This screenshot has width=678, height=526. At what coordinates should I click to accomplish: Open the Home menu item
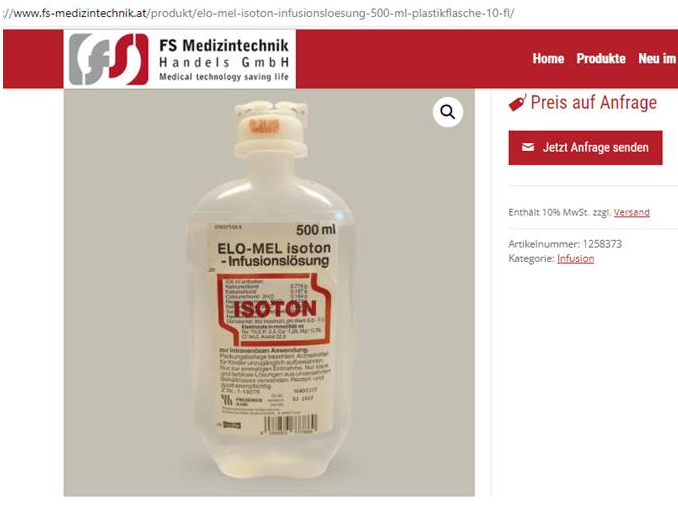(x=548, y=58)
